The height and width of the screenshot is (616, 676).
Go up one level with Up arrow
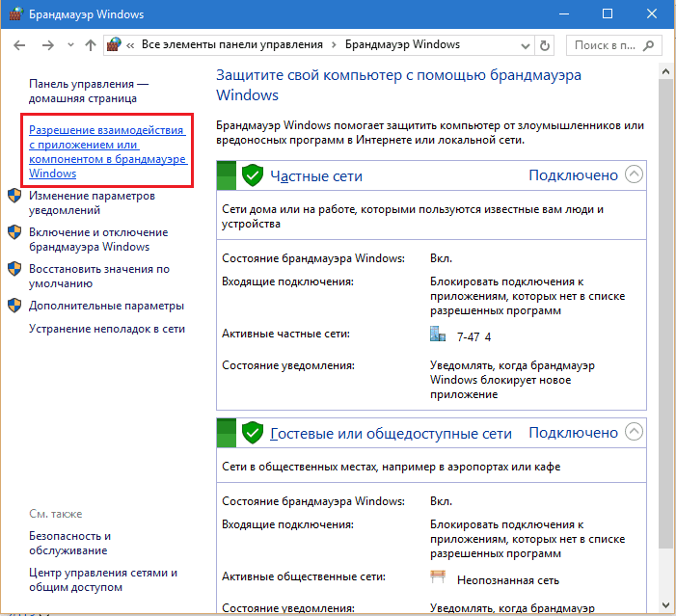pyautogui.click(x=91, y=45)
